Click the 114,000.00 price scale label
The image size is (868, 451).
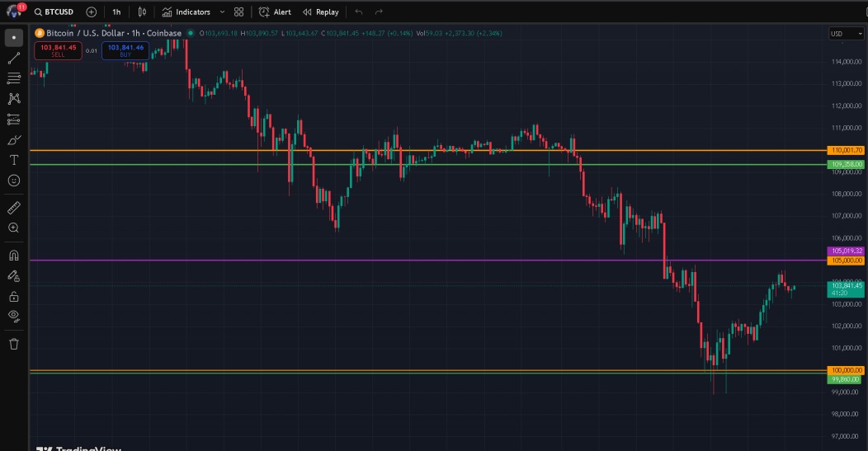point(847,61)
